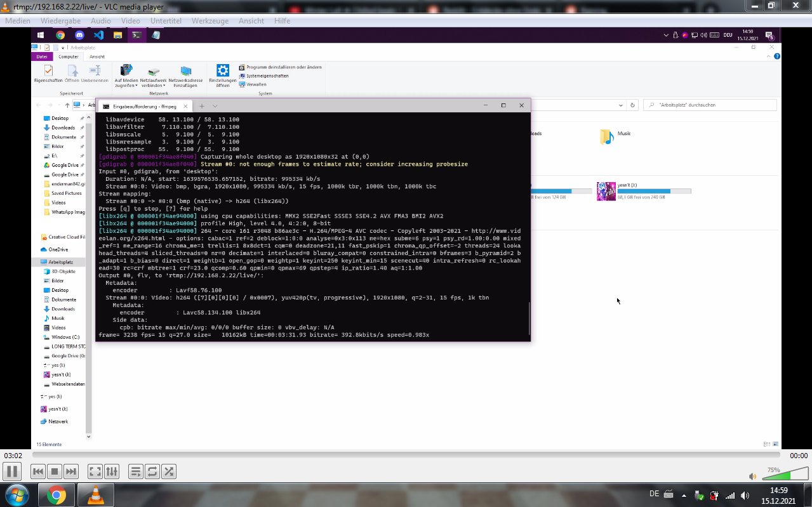Close the VLC media player window
The width and height of the screenshot is (812, 507).
795,5
